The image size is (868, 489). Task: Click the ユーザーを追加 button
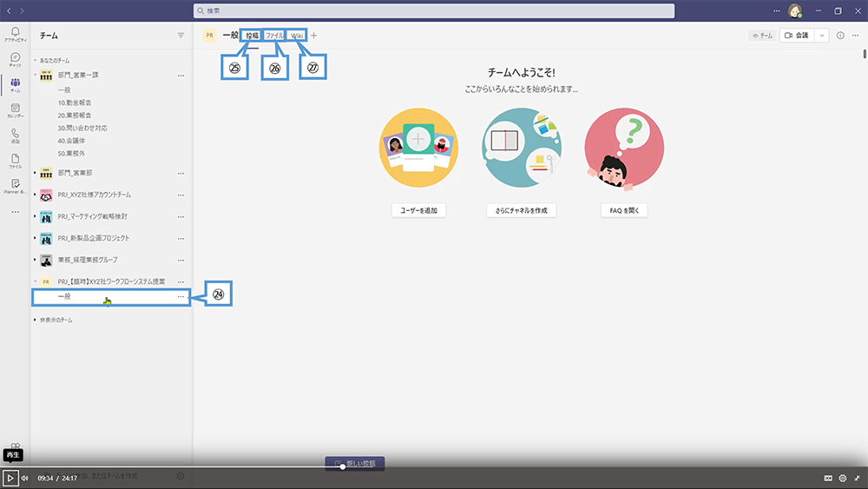(418, 210)
